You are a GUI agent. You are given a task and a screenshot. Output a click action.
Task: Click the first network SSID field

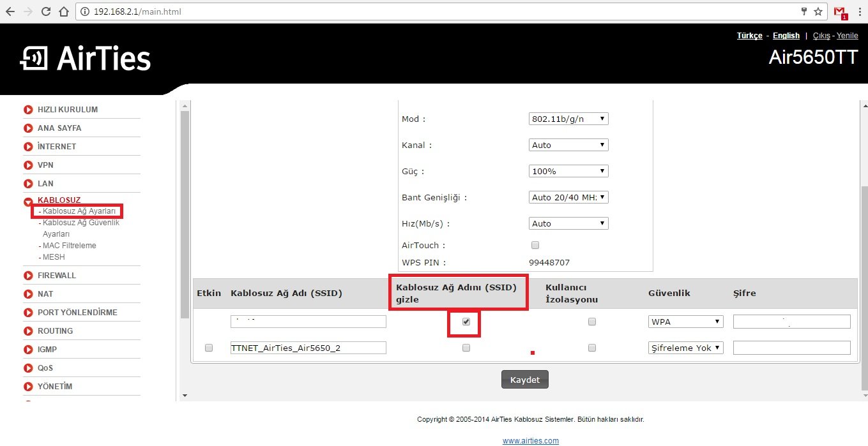pyautogui.click(x=308, y=322)
